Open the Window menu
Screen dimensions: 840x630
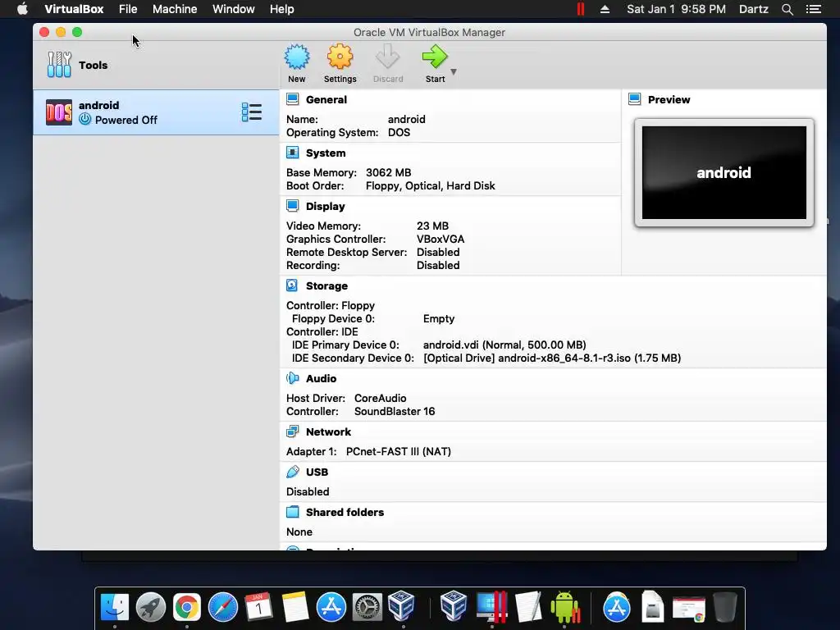point(234,9)
